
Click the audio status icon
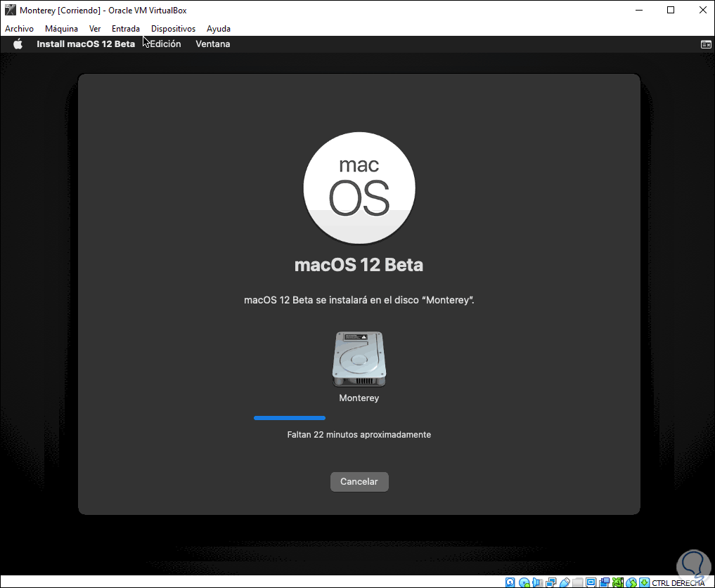[538, 582]
